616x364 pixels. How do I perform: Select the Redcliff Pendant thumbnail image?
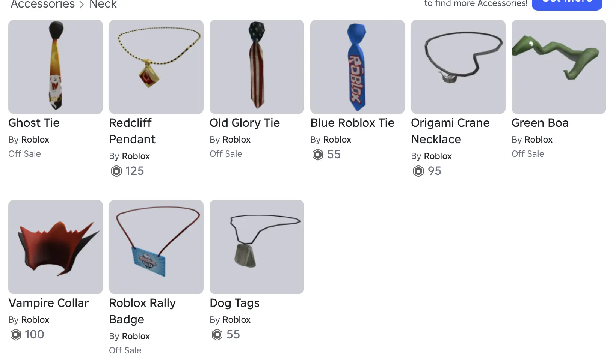[x=156, y=67]
